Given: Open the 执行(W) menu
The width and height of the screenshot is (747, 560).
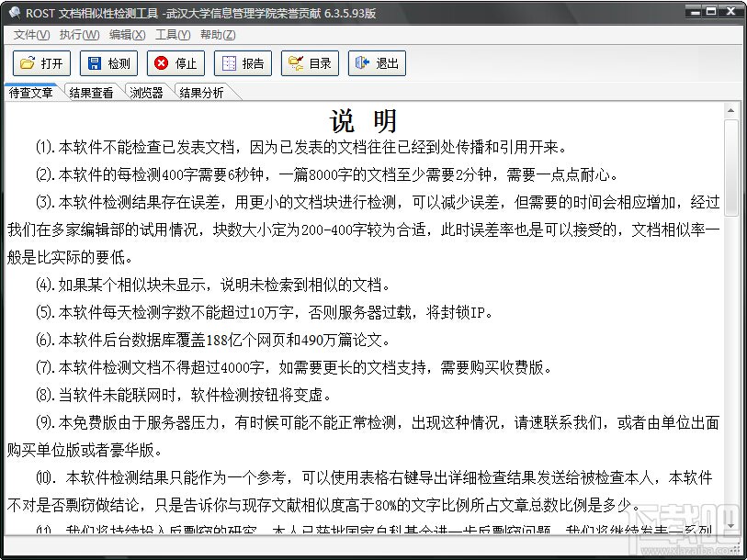Looking at the screenshot, I should point(79,35).
